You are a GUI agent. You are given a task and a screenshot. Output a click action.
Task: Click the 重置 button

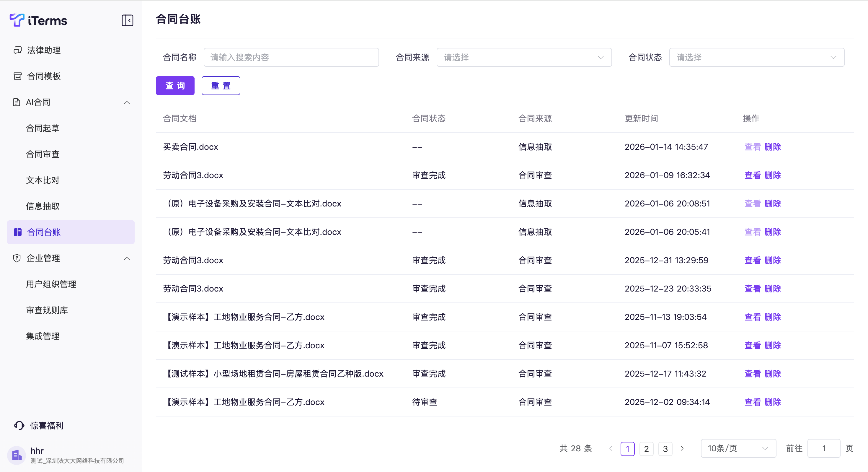pos(221,86)
